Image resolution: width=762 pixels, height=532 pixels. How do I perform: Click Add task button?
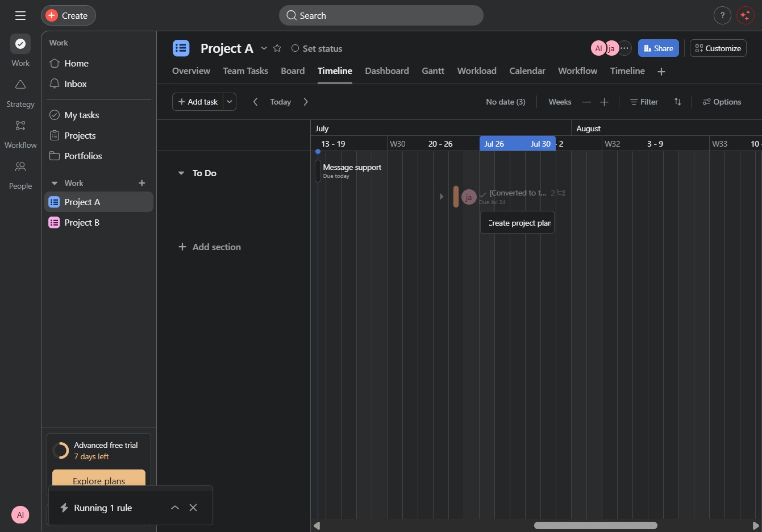(x=198, y=102)
